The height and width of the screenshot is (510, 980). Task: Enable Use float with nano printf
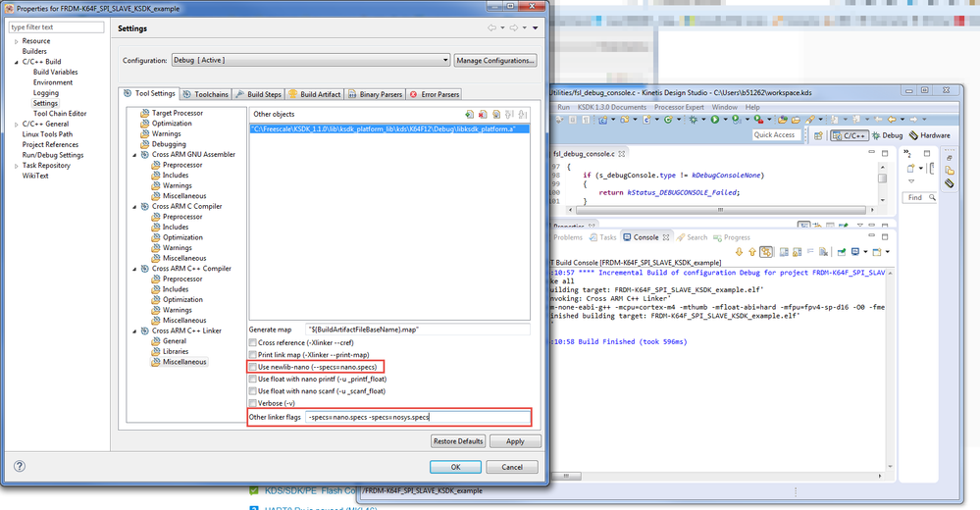point(252,379)
